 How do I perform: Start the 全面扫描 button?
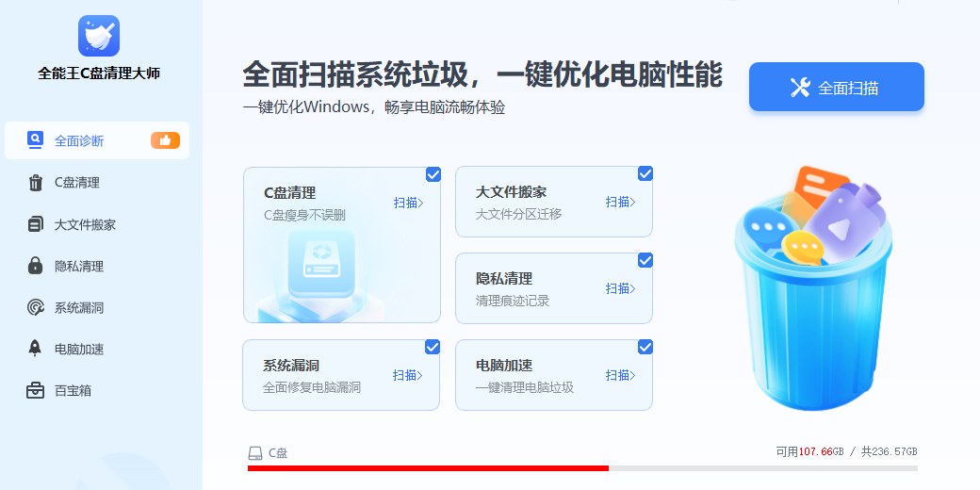[836, 87]
